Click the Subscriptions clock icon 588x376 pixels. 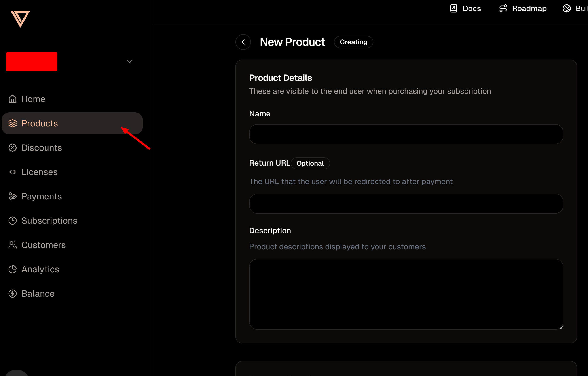point(12,221)
